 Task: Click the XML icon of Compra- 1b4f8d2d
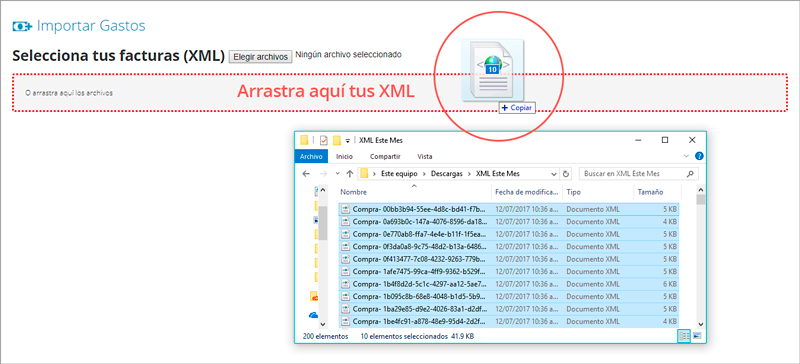(346, 284)
